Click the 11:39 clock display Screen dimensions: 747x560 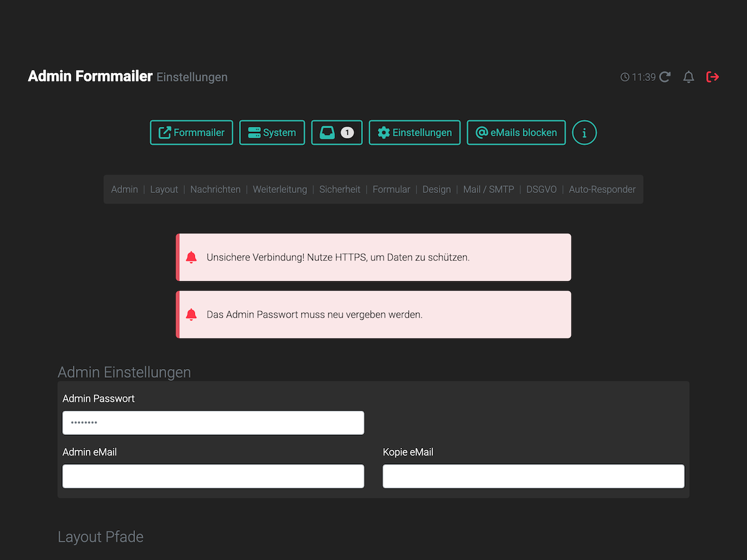638,77
